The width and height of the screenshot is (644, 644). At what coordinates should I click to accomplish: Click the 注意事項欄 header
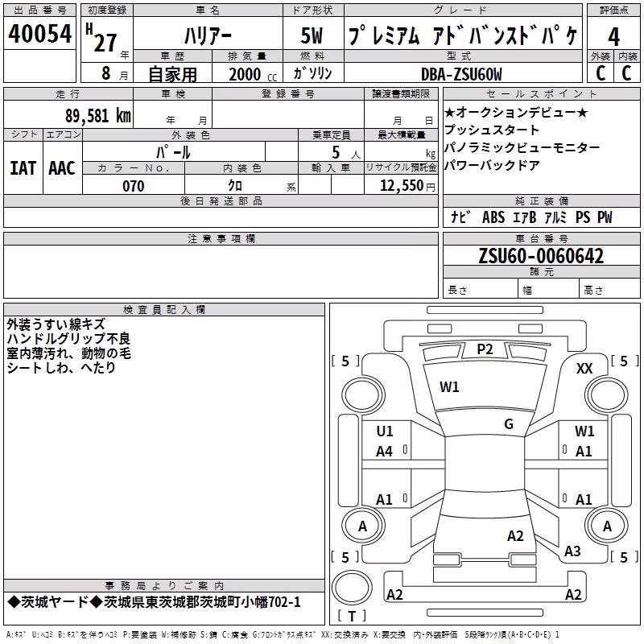click(221, 238)
